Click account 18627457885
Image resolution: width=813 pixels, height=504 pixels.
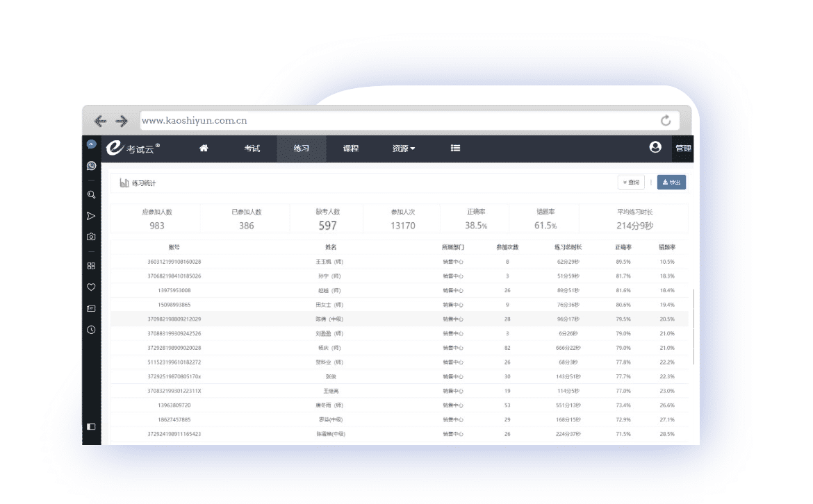(174, 420)
